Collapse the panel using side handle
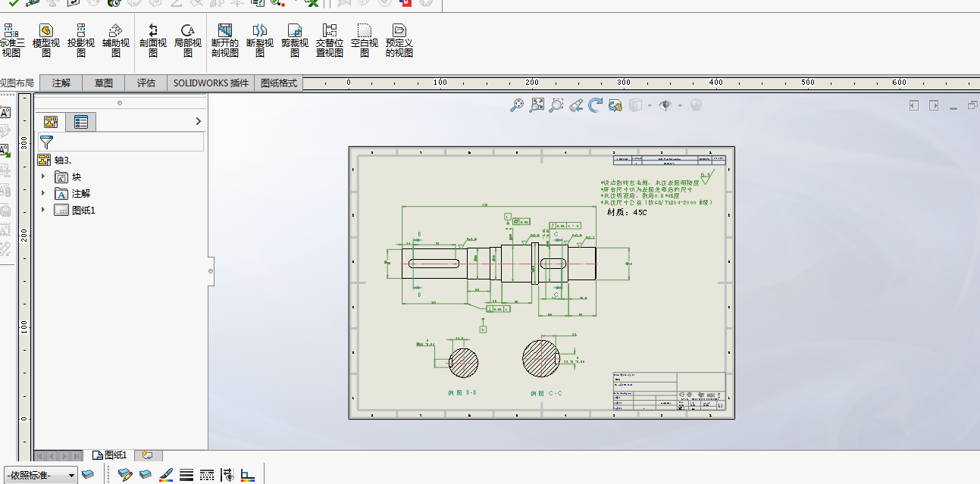 click(x=211, y=270)
